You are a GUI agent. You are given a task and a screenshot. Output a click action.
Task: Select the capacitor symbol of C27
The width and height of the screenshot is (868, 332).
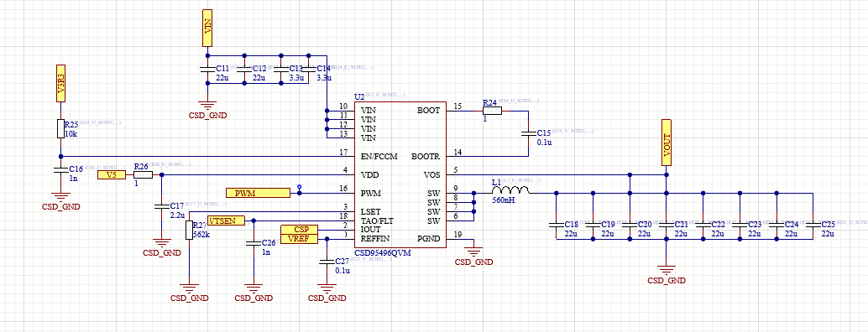point(327,262)
